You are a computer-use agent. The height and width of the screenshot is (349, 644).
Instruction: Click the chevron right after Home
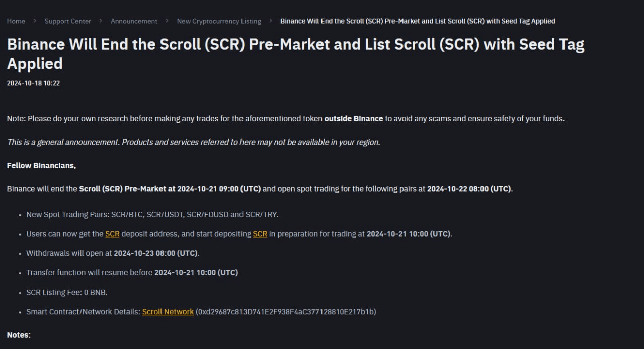click(x=35, y=21)
